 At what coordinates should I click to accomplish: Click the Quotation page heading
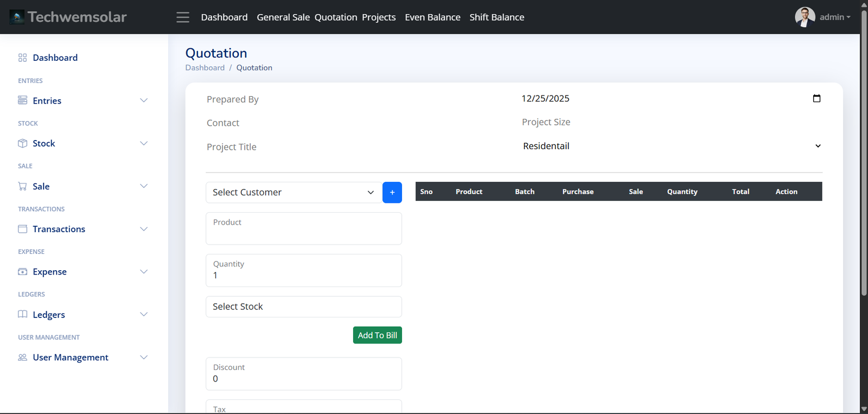click(x=216, y=53)
